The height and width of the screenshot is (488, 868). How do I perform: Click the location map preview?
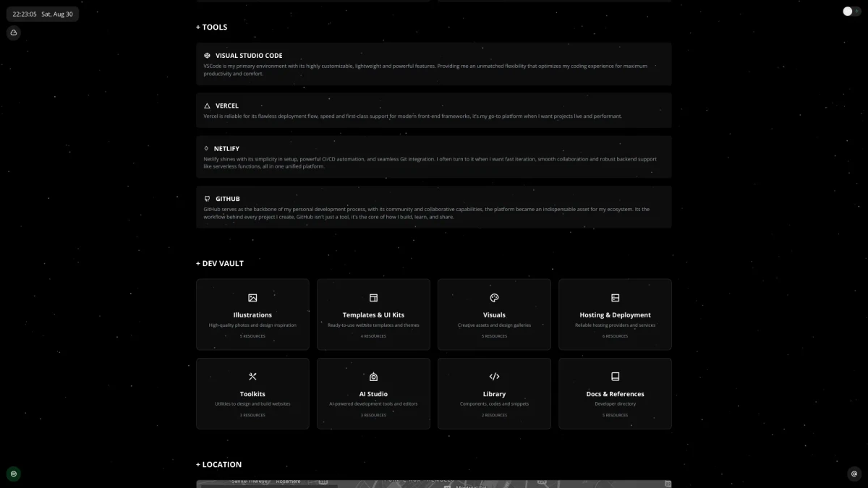pyautogui.click(x=434, y=484)
